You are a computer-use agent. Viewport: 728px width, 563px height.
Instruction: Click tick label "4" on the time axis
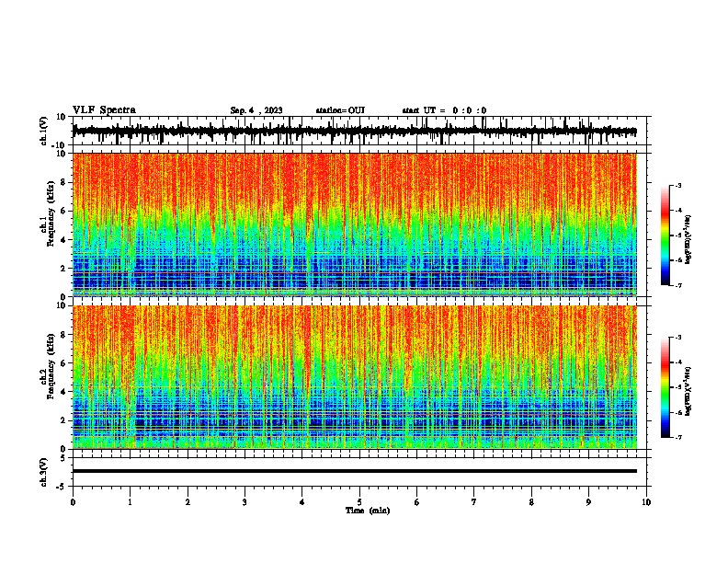(302, 502)
